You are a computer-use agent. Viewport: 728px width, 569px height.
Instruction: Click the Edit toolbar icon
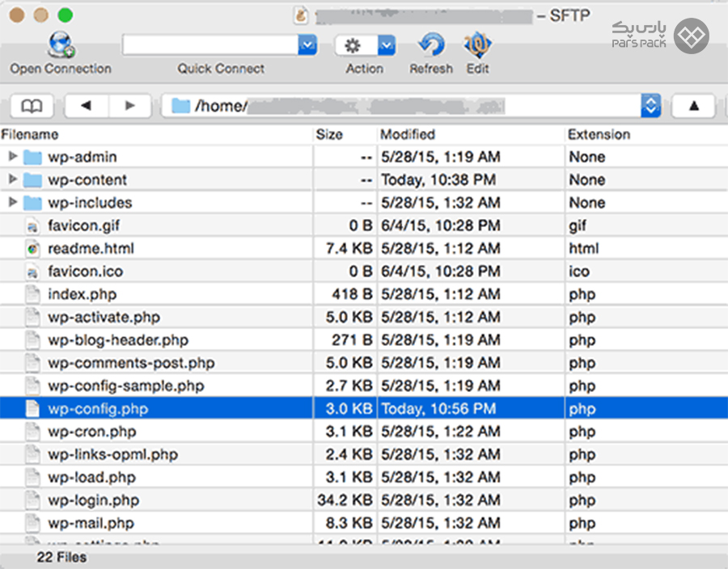tap(477, 45)
